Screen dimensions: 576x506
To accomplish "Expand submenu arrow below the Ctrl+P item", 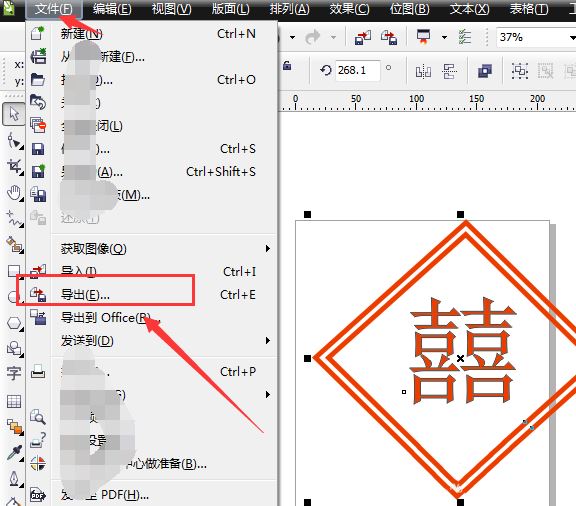I will coord(268,395).
